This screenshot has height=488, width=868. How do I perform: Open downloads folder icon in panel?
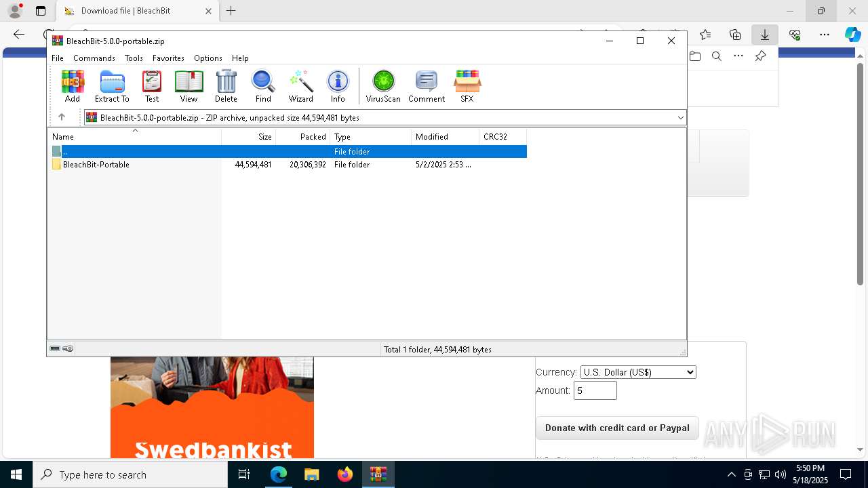[695, 56]
